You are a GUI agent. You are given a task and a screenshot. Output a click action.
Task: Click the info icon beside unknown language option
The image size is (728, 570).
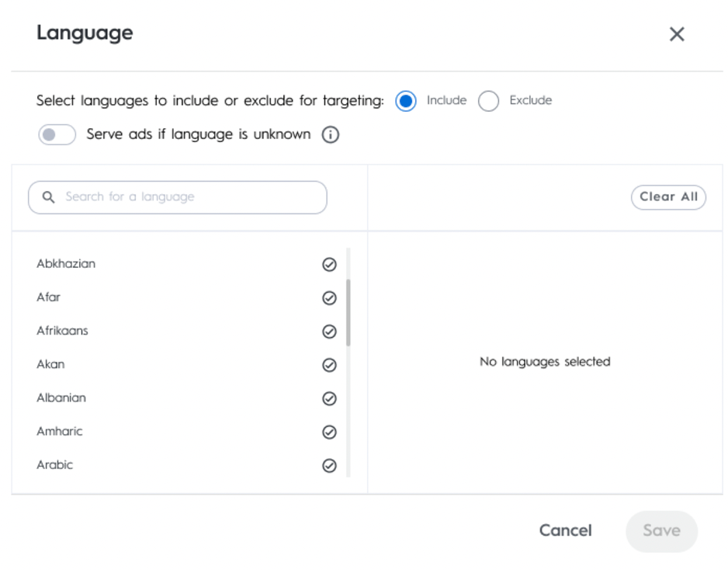coord(331,135)
